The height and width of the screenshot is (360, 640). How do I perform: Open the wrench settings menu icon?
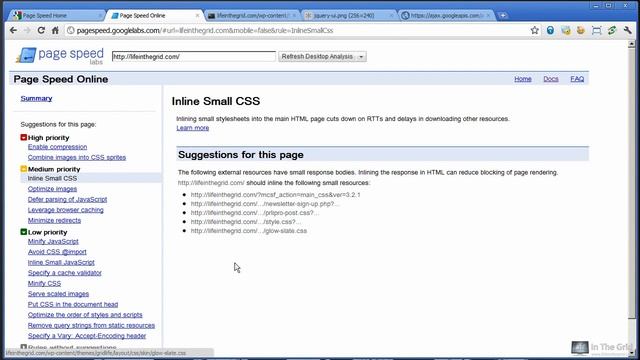628,30
